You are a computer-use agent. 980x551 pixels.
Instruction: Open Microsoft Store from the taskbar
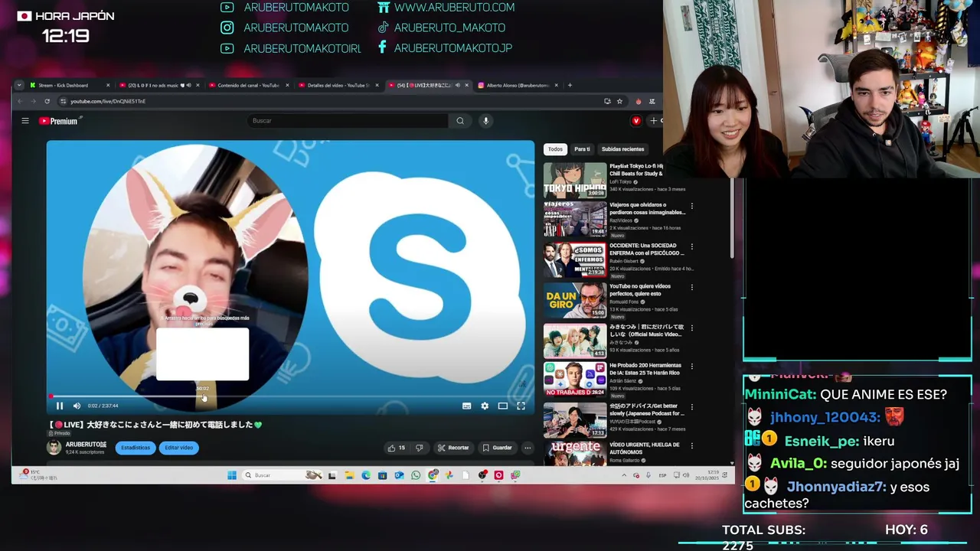click(x=382, y=475)
